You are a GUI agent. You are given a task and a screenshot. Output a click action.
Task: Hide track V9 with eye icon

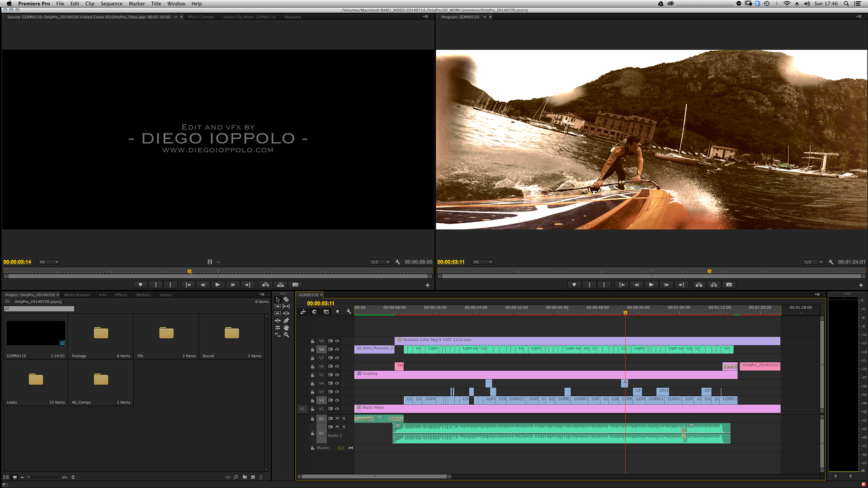[x=337, y=341]
